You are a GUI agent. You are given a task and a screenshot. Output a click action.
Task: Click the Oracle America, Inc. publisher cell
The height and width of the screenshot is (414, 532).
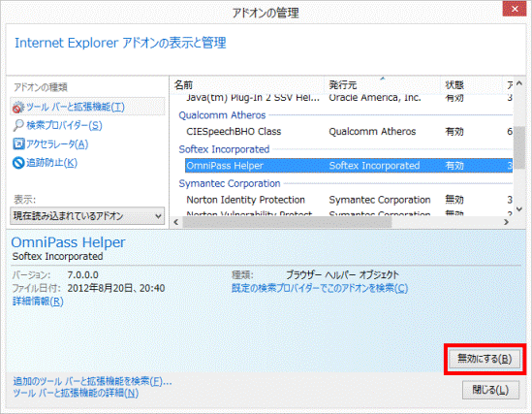point(375,98)
